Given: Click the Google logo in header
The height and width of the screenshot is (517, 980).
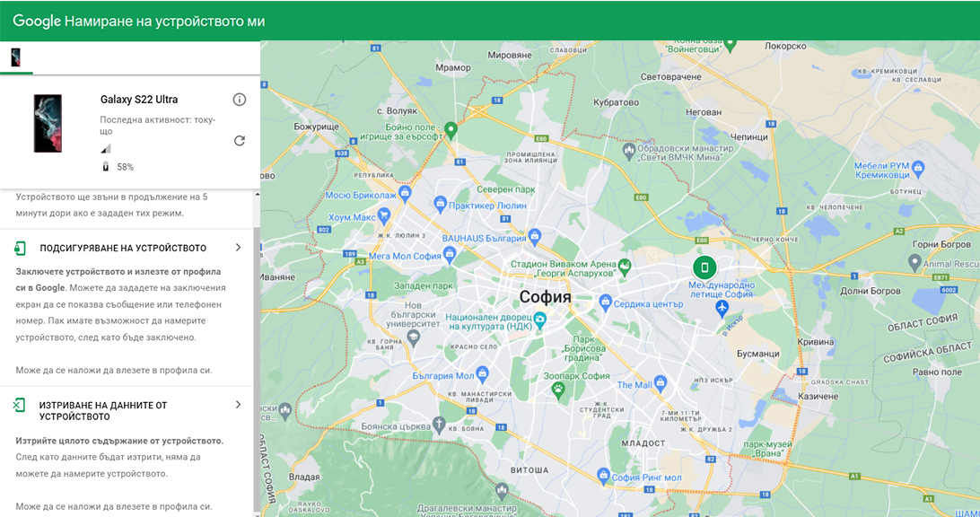Looking at the screenshot, I should coord(37,21).
